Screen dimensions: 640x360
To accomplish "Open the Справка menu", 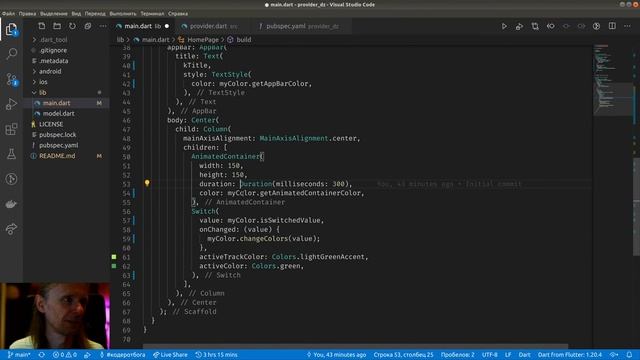I will 178,13.
